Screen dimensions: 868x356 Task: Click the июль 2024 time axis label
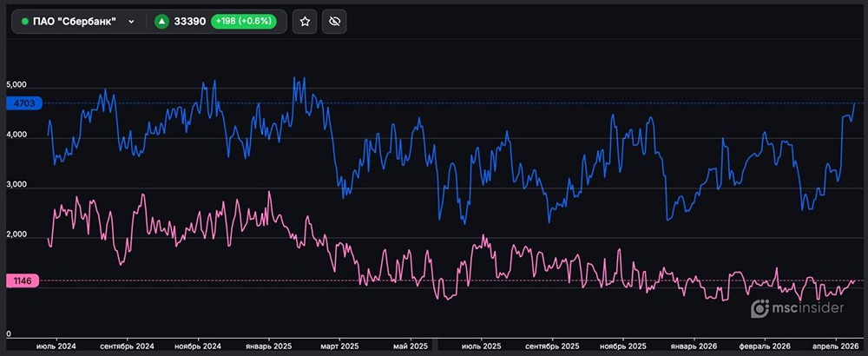coord(56,346)
